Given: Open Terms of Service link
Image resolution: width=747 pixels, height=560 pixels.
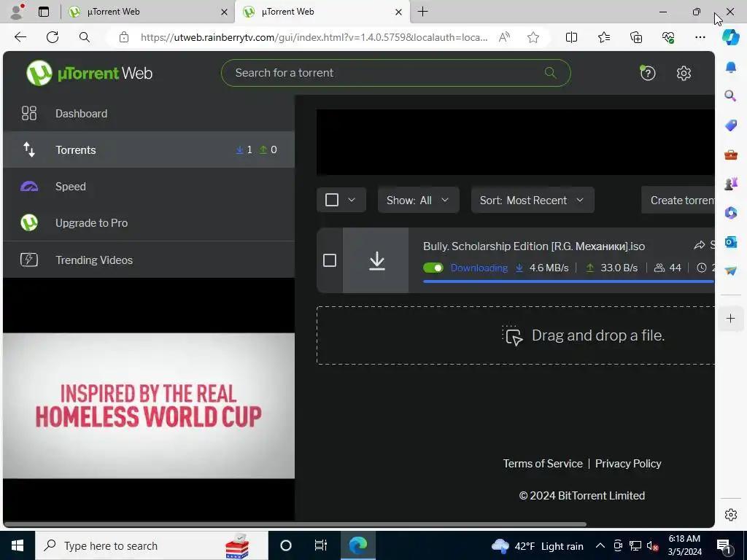Looking at the screenshot, I should tap(543, 464).
